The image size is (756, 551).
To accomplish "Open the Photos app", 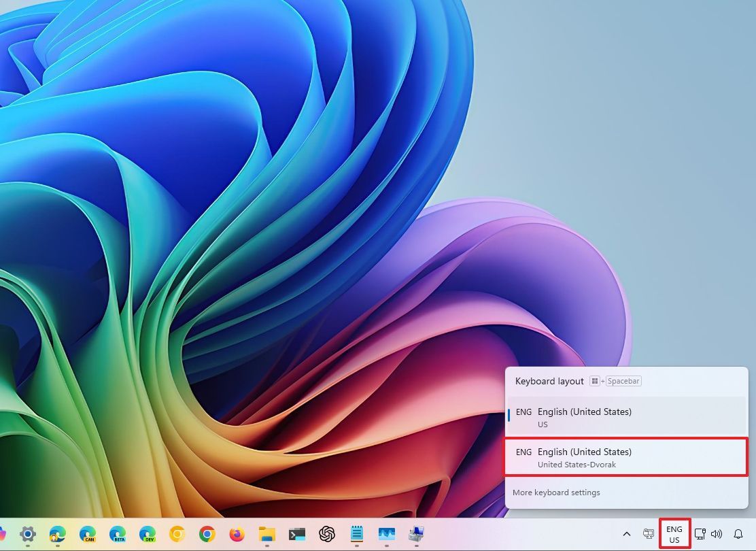I will tap(386, 534).
